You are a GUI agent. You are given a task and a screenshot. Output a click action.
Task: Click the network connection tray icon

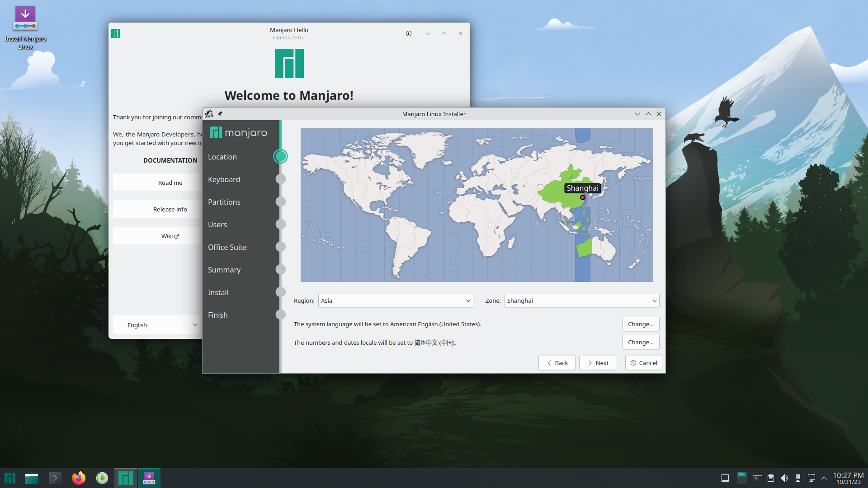point(811,478)
